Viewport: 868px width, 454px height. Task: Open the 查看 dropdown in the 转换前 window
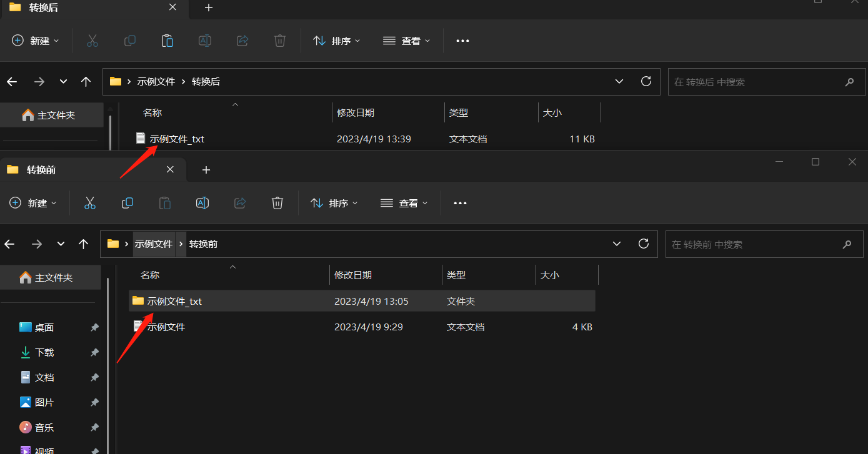(x=404, y=202)
